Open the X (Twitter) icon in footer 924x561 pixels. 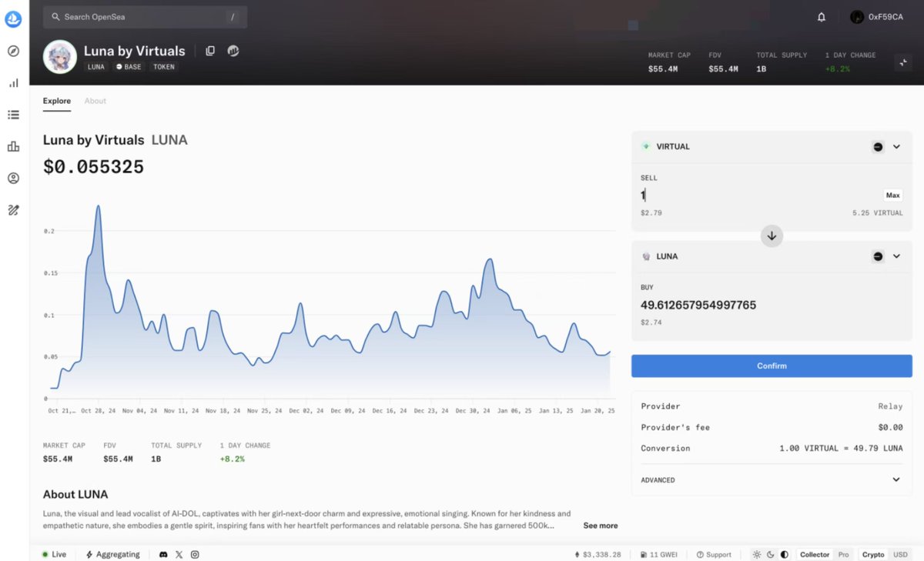[x=179, y=554]
